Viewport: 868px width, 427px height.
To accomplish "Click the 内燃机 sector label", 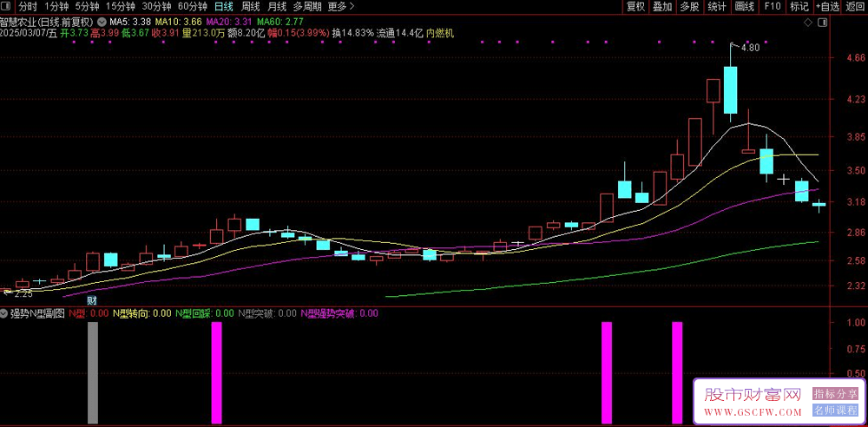I will pyautogui.click(x=440, y=33).
